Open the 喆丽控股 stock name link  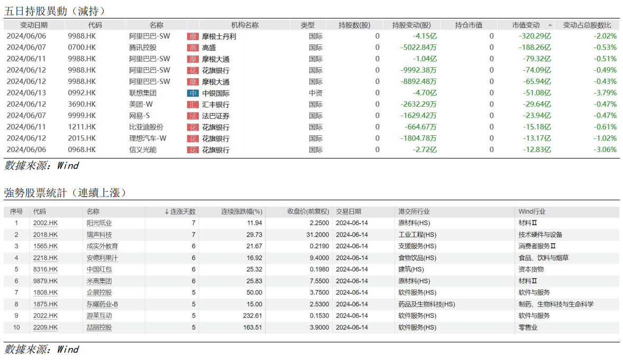pyautogui.click(x=99, y=328)
